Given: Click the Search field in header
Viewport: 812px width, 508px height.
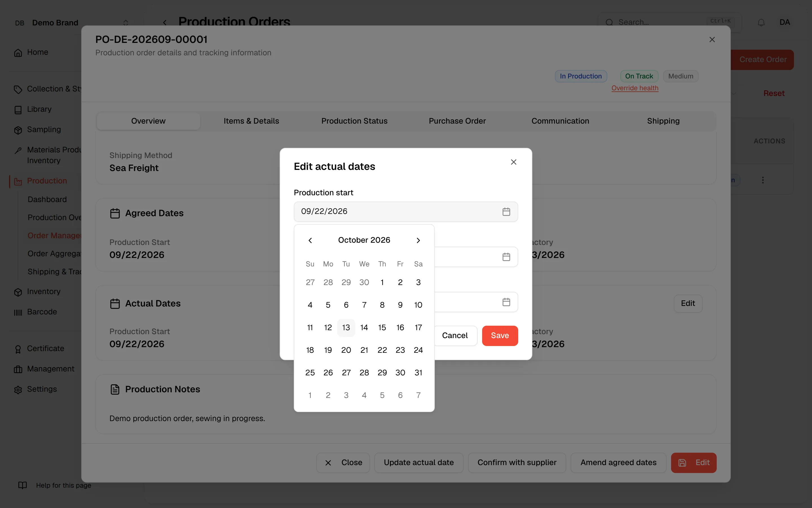Looking at the screenshot, I should point(669,23).
